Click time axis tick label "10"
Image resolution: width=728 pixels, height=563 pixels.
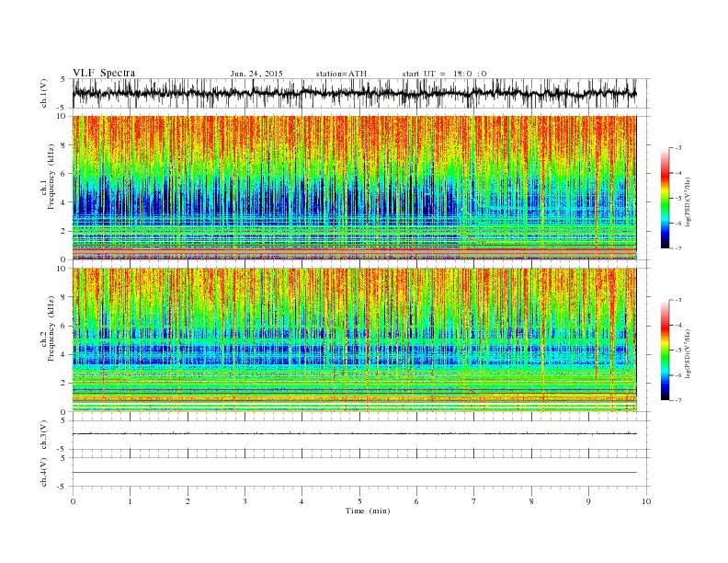tap(646, 501)
